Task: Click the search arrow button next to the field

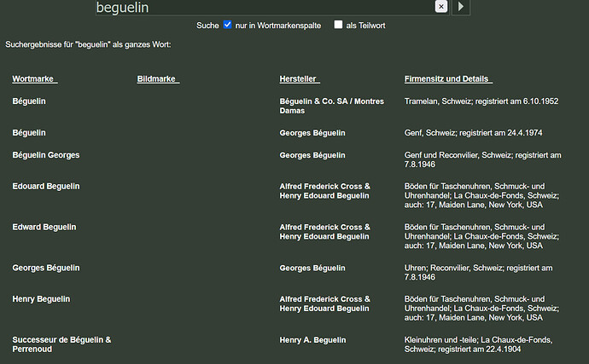Action: pyautogui.click(x=462, y=7)
